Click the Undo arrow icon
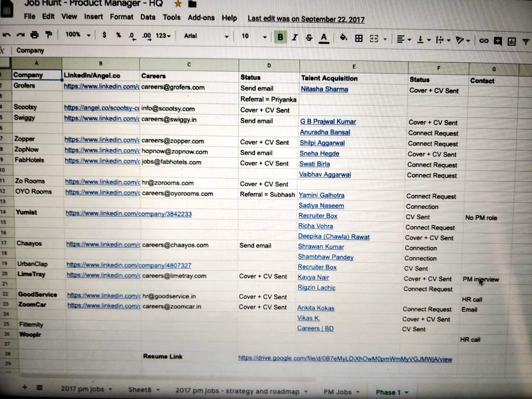532x399 pixels. coord(6,35)
